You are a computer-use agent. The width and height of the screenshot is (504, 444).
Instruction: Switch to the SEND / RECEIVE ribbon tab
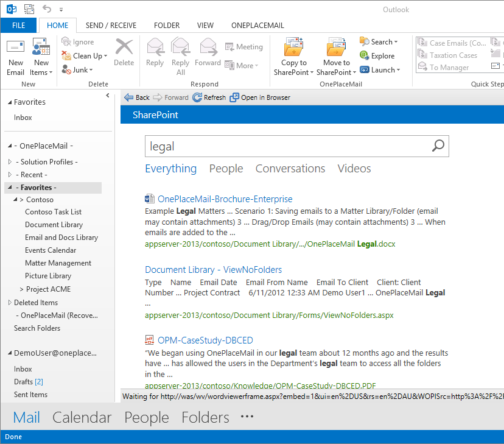(111, 26)
